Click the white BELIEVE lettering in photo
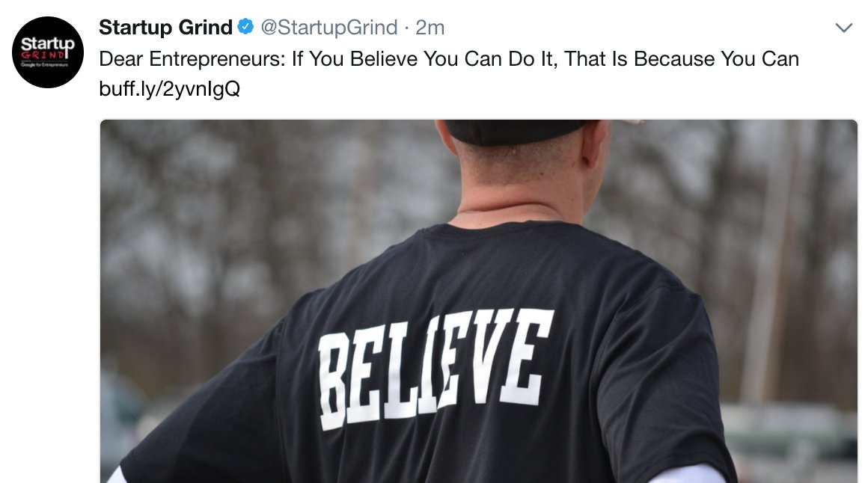 click(x=435, y=367)
